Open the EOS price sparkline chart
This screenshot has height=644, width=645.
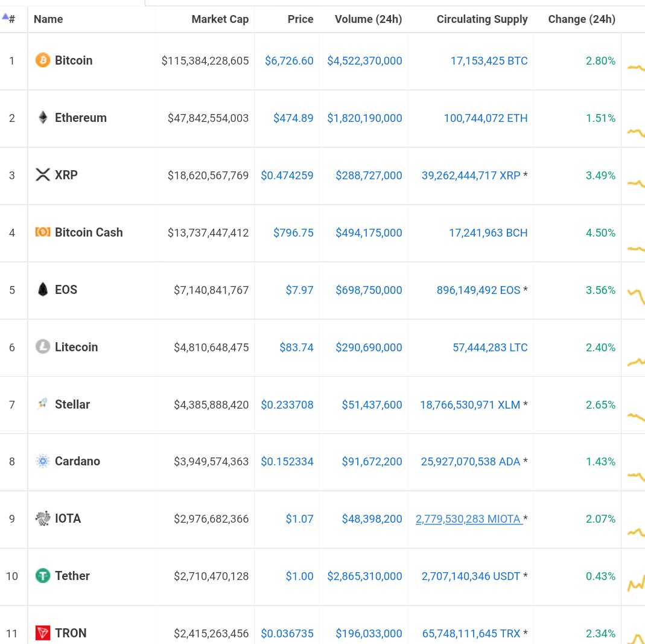coord(636,296)
